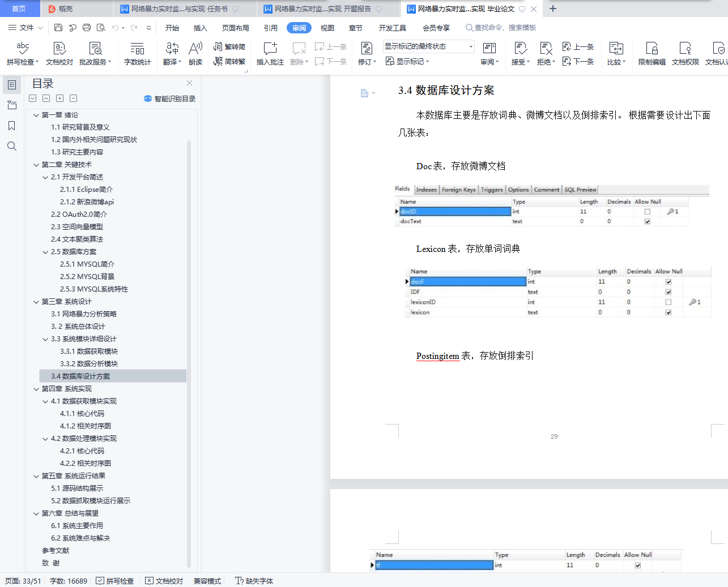
Task: Convert traditional to simplified Chinese
Action: [229, 46]
